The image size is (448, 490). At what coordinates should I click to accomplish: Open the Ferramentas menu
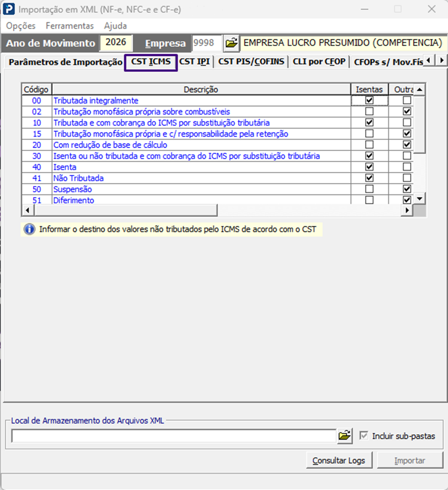(70, 26)
